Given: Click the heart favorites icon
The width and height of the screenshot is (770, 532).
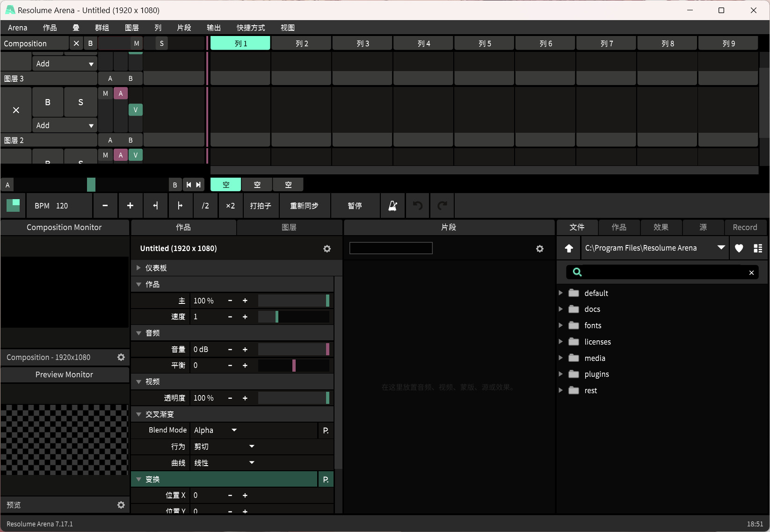Looking at the screenshot, I should coord(739,248).
